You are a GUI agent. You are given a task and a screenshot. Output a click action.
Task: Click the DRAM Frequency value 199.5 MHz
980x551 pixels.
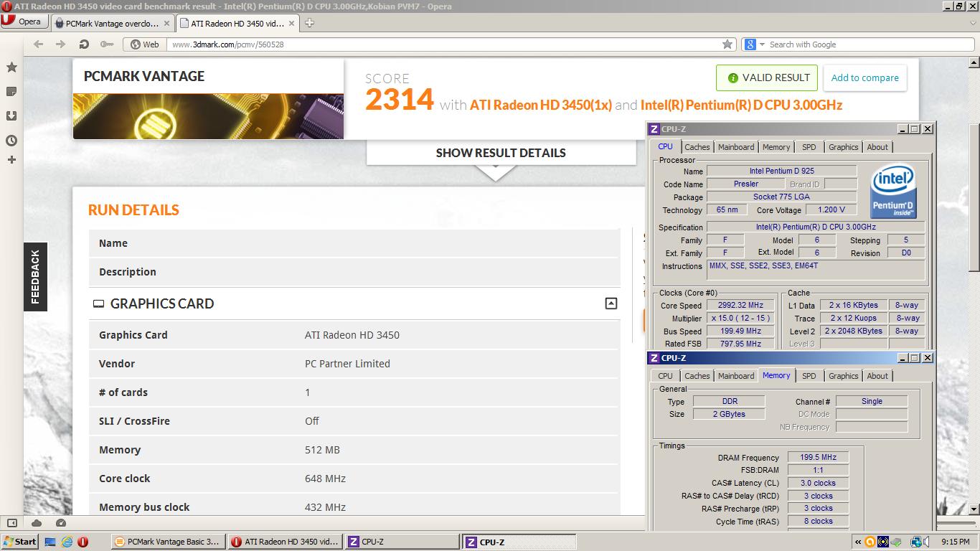[818, 457]
